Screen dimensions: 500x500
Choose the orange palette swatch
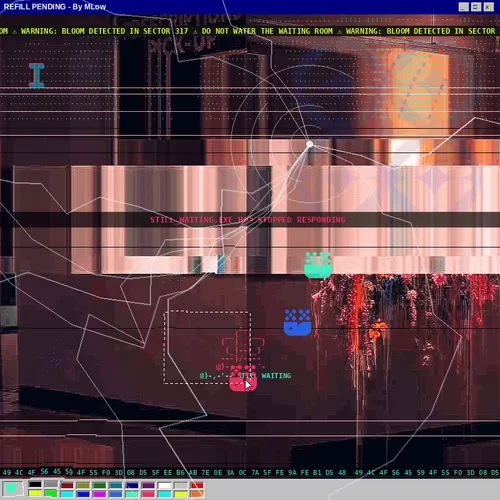[x=197, y=494]
